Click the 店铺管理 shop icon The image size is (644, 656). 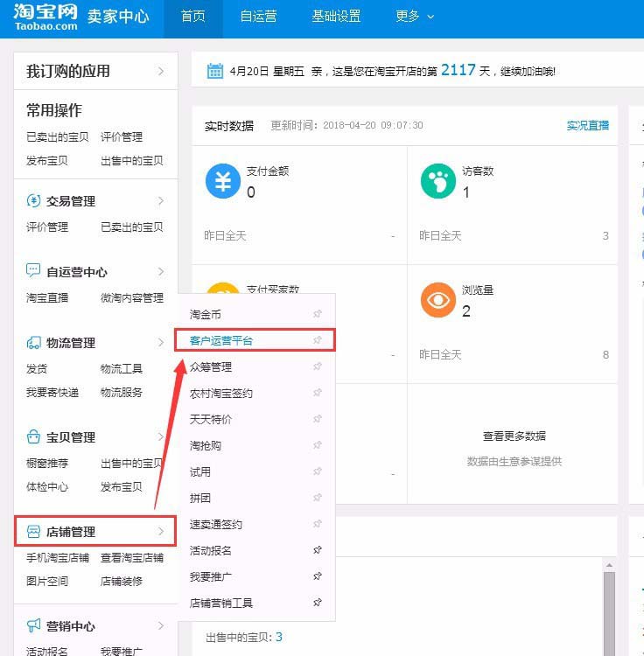(33, 531)
